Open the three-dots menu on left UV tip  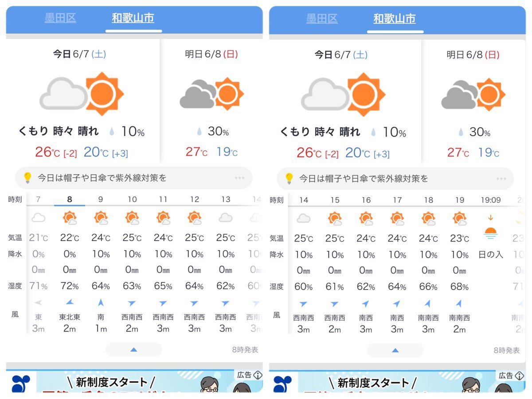pos(240,178)
